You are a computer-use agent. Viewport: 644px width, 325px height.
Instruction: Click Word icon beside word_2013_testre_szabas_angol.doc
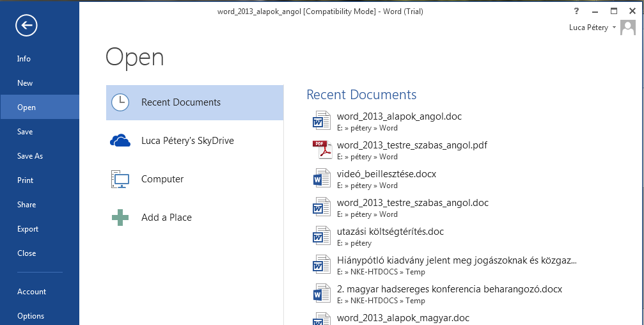point(321,207)
